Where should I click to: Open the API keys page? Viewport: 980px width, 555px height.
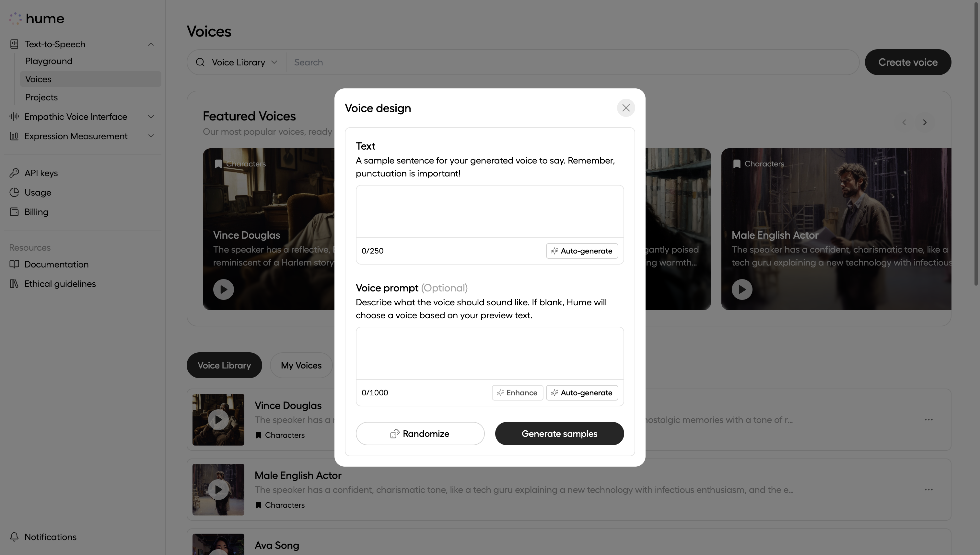(41, 173)
